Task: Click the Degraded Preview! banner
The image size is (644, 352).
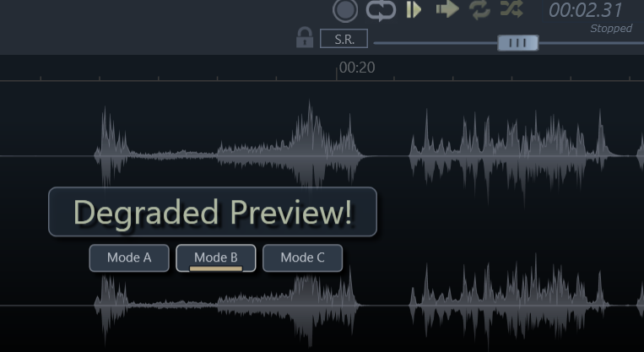Action: coord(213,212)
